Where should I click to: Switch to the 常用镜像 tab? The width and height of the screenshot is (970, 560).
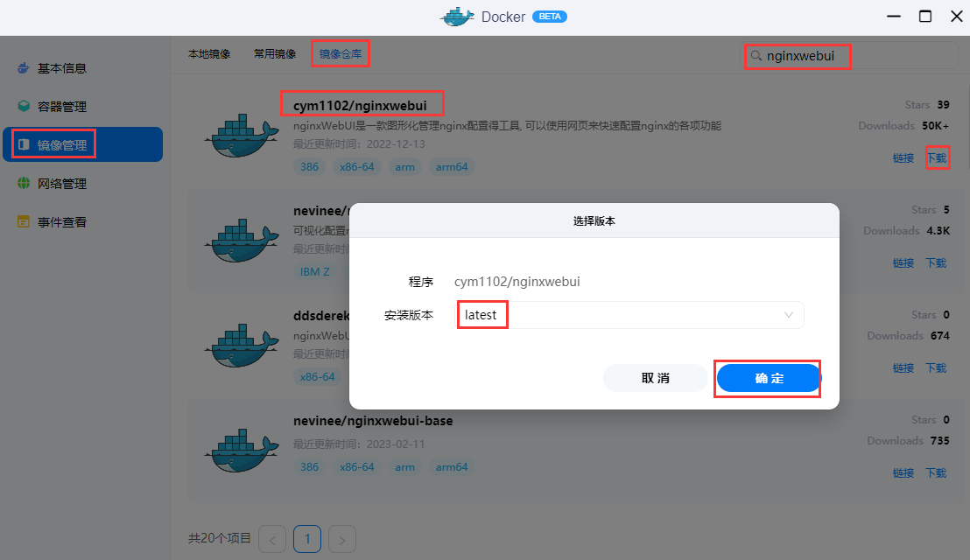pos(275,53)
